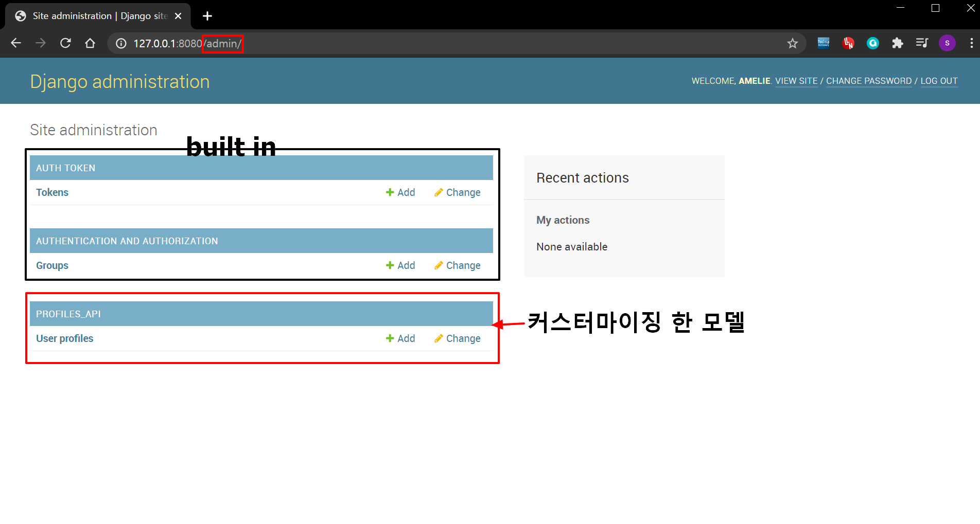This screenshot has height=524, width=980.
Task: Click the Recent actions heading
Action: tap(583, 178)
